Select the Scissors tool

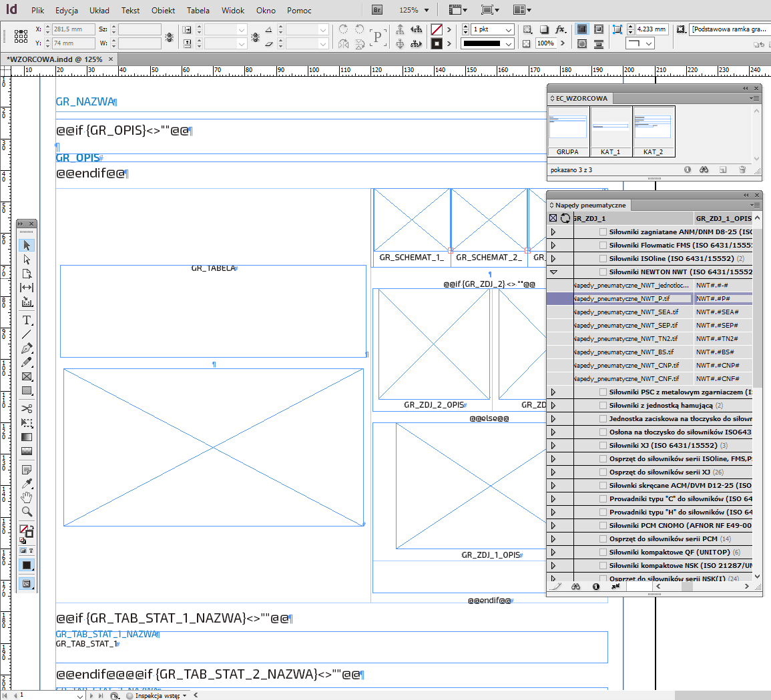pyautogui.click(x=27, y=408)
